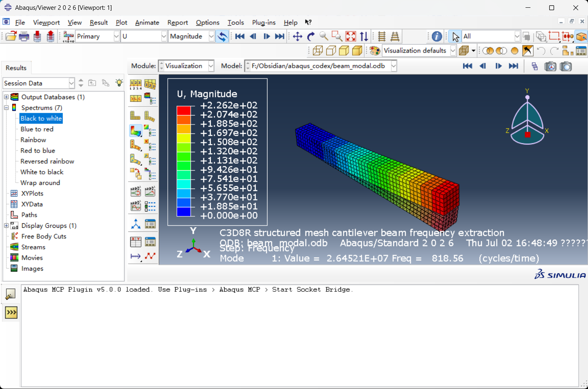This screenshot has width=588, height=389.
Task: Toggle Synchronize field output arrows button
Action: click(223, 36)
